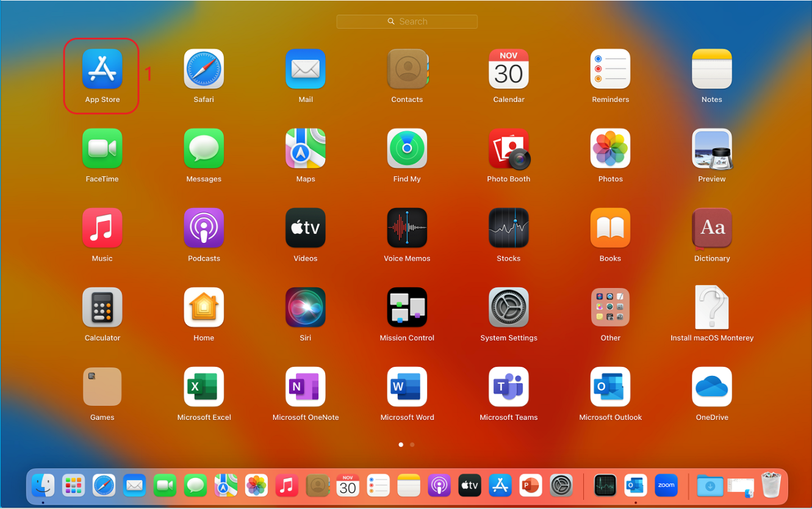The height and width of the screenshot is (509, 812).
Task: Expand the Games folder
Action: pyautogui.click(x=102, y=386)
